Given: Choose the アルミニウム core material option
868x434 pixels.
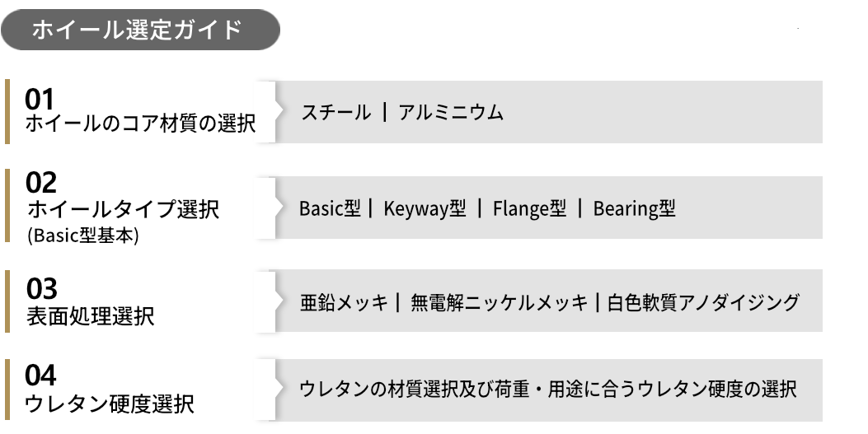Looking at the screenshot, I should [x=450, y=113].
